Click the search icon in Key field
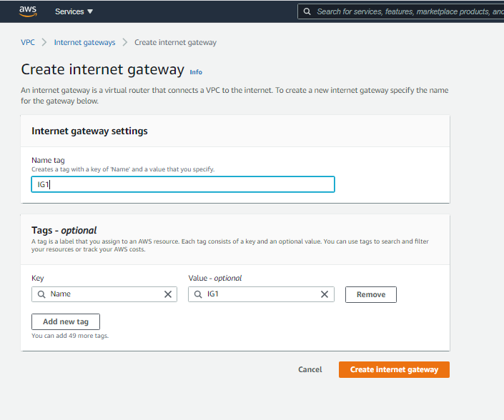The height and width of the screenshot is (420, 504). (x=41, y=294)
